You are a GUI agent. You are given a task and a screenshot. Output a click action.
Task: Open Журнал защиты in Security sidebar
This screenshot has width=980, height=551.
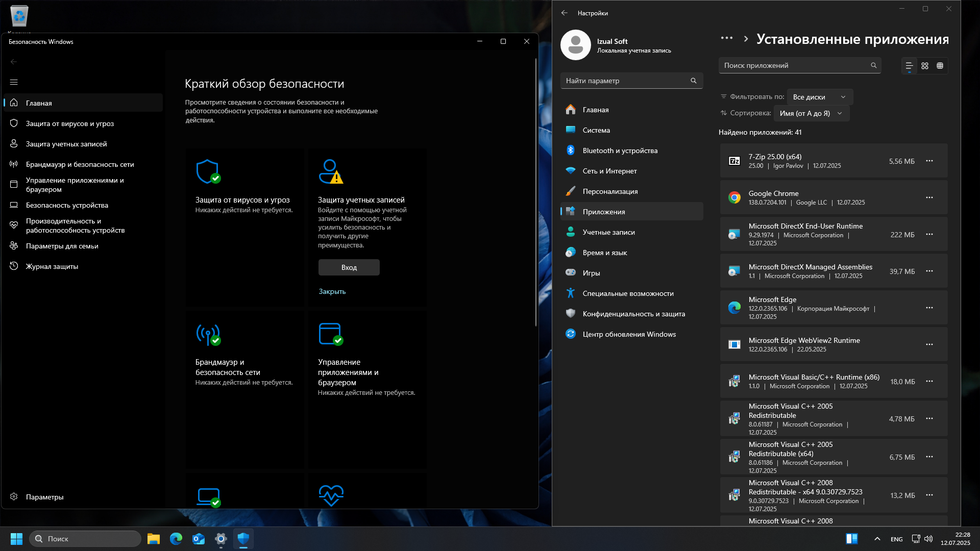click(83, 266)
